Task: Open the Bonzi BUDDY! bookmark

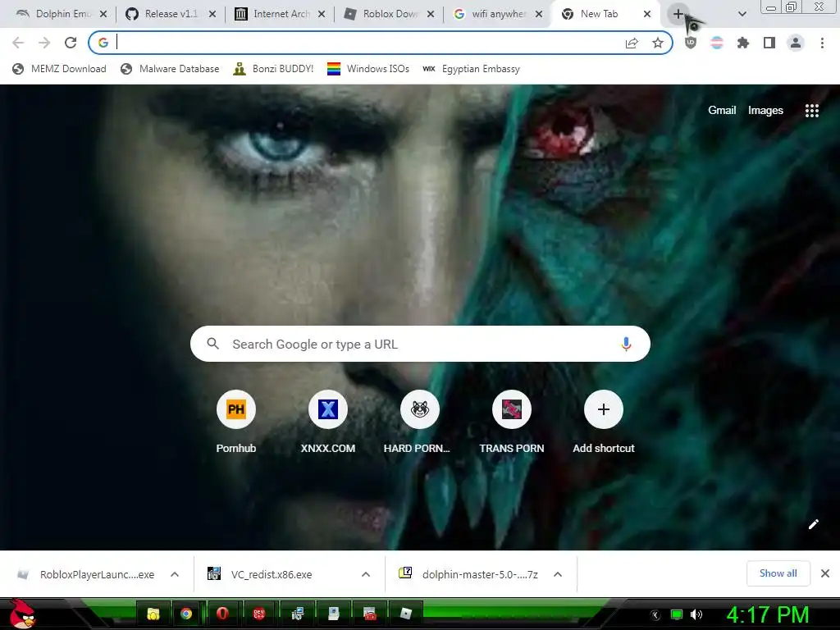Action: (273, 69)
